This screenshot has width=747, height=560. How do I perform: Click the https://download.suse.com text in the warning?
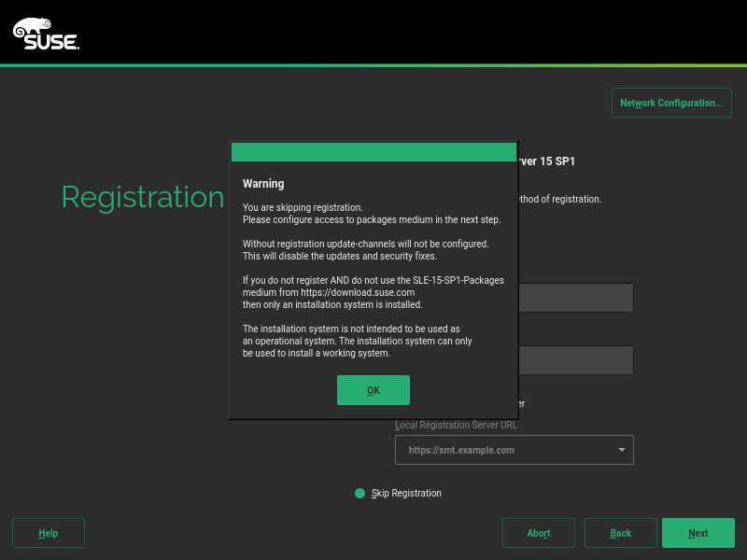[358, 292]
